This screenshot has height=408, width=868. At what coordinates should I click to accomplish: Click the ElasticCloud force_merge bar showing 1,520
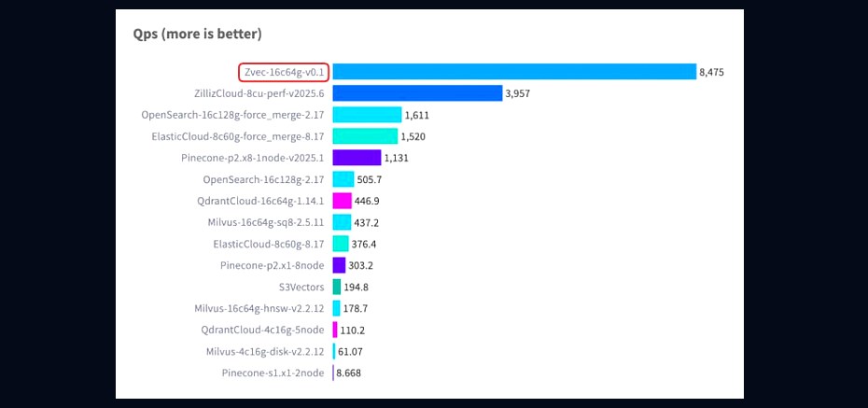[x=365, y=136]
